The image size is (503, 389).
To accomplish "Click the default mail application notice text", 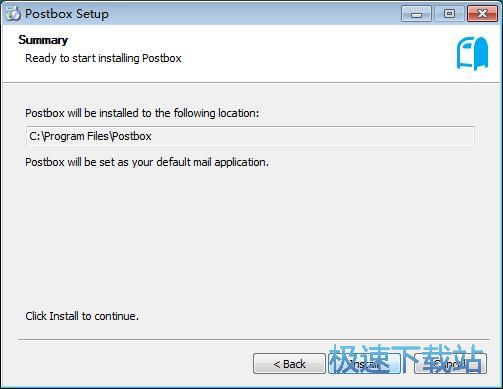I will (x=147, y=162).
